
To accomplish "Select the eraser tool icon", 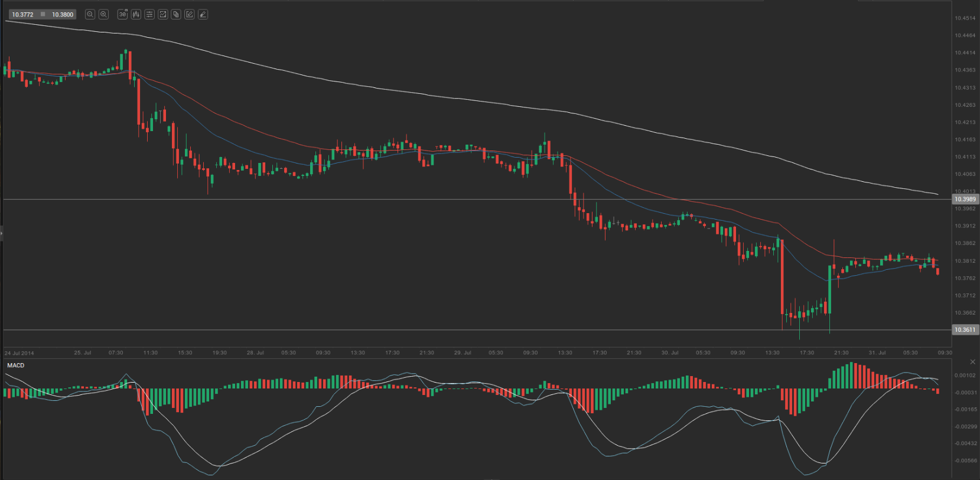I will [203, 14].
